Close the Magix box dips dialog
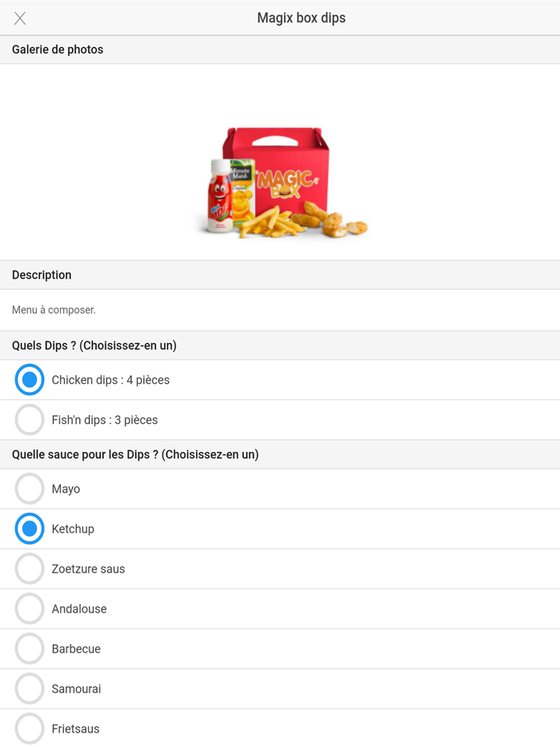The width and height of the screenshot is (560, 747). click(x=20, y=18)
